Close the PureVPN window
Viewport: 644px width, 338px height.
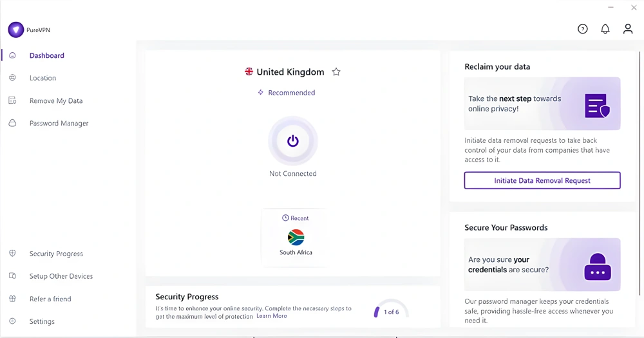tap(634, 7)
